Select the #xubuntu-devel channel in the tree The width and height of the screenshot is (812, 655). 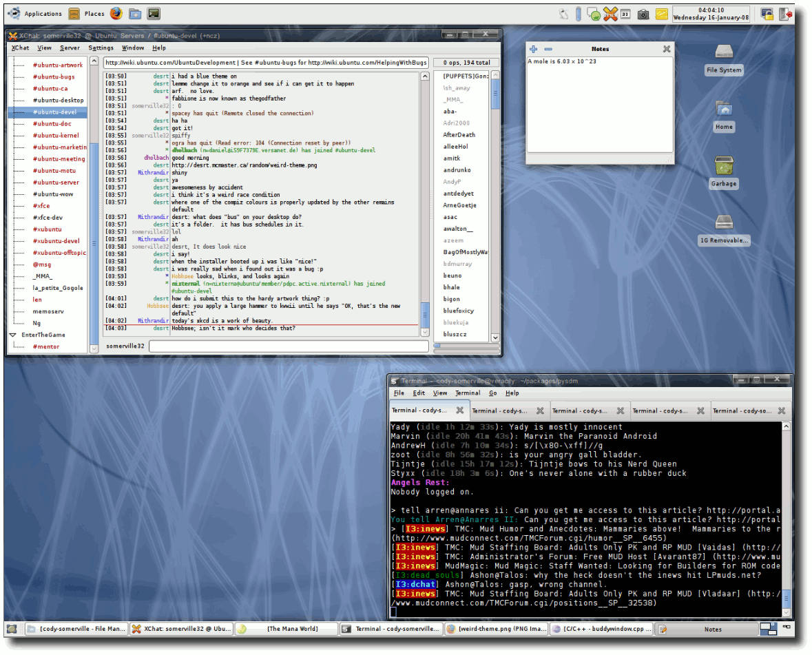(x=56, y=241)
